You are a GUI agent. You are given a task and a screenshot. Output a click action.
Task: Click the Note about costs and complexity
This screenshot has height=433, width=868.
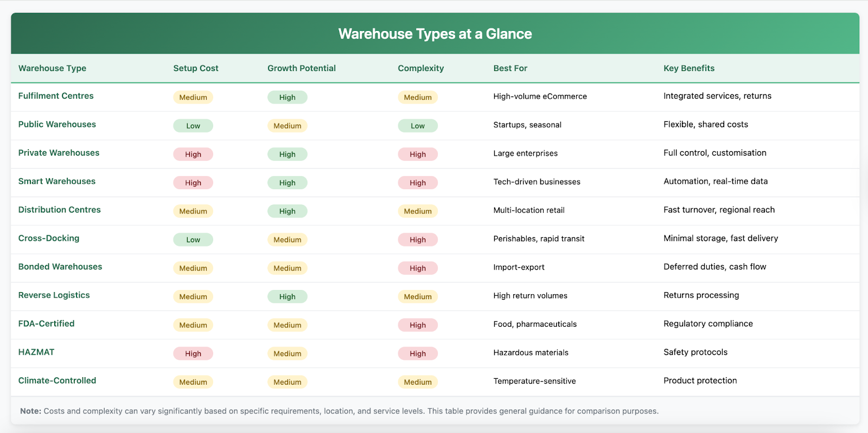click(x=340, y=411)
